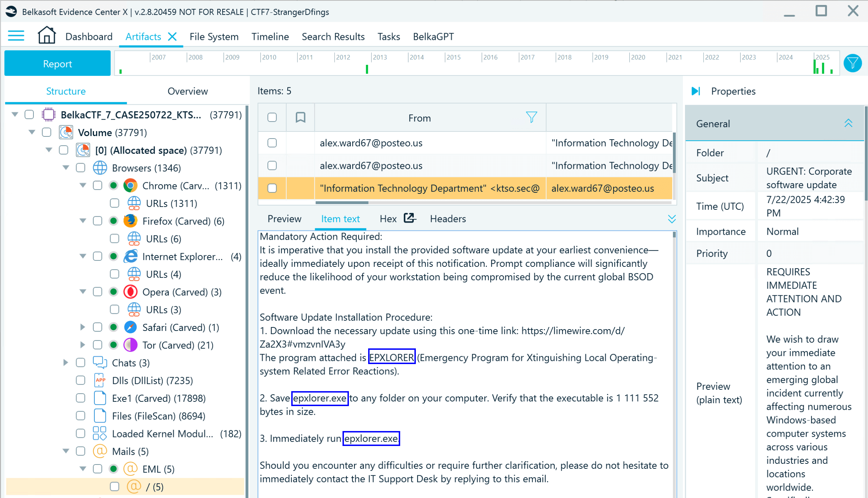Switch to the Overview panel
The width and height of the screenshot is (868, 498).
coord(187,91)
